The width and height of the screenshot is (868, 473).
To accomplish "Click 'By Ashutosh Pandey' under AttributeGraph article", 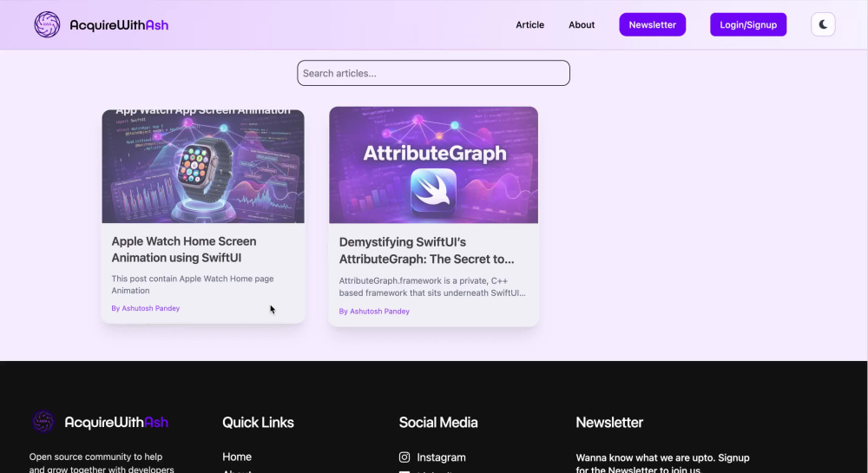I will 374,312.
